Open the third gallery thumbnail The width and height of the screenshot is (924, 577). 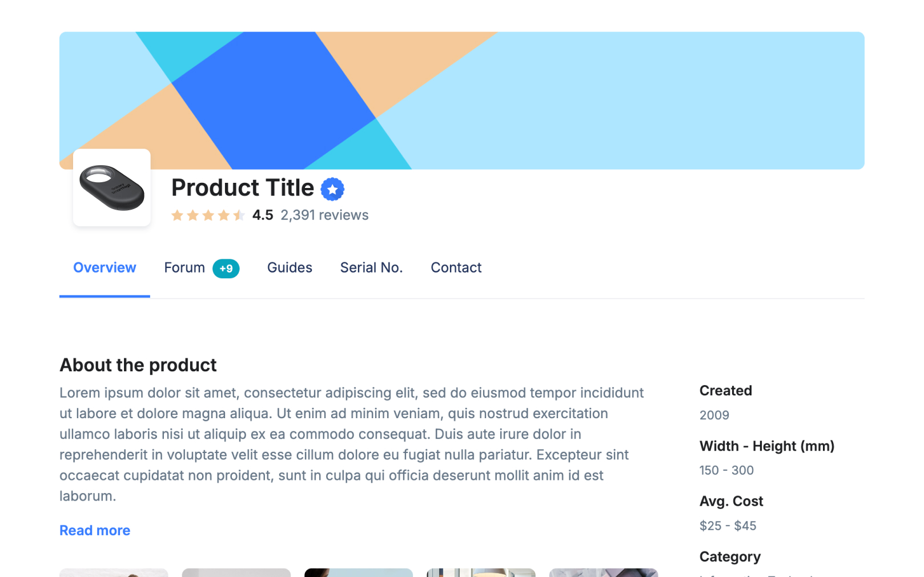point(359,572)
